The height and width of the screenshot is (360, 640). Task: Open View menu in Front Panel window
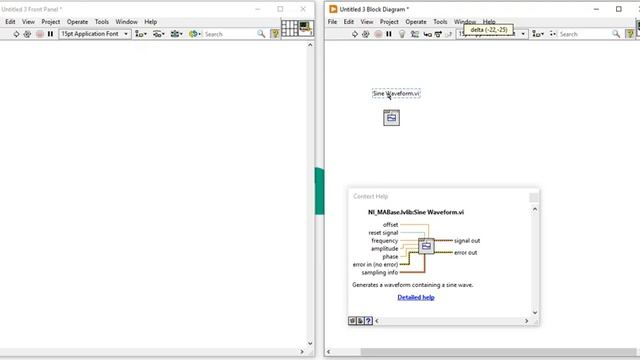(28, 22)
